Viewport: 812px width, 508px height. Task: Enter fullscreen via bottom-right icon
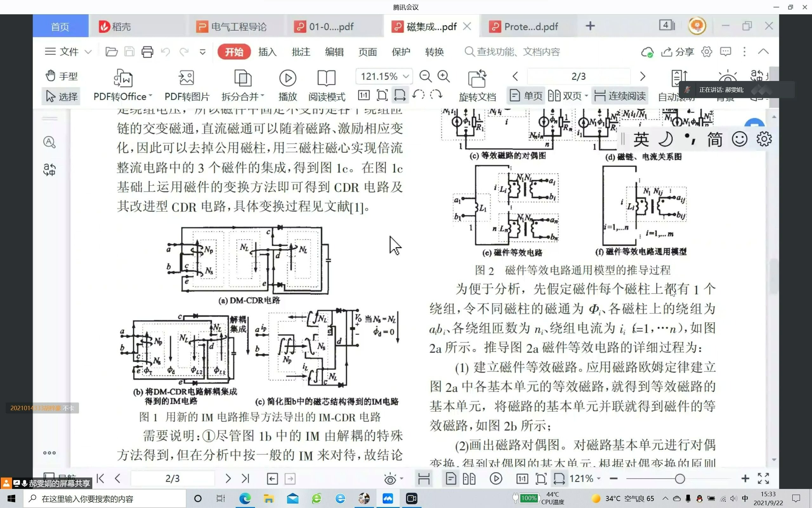click(x=763, y=478)
